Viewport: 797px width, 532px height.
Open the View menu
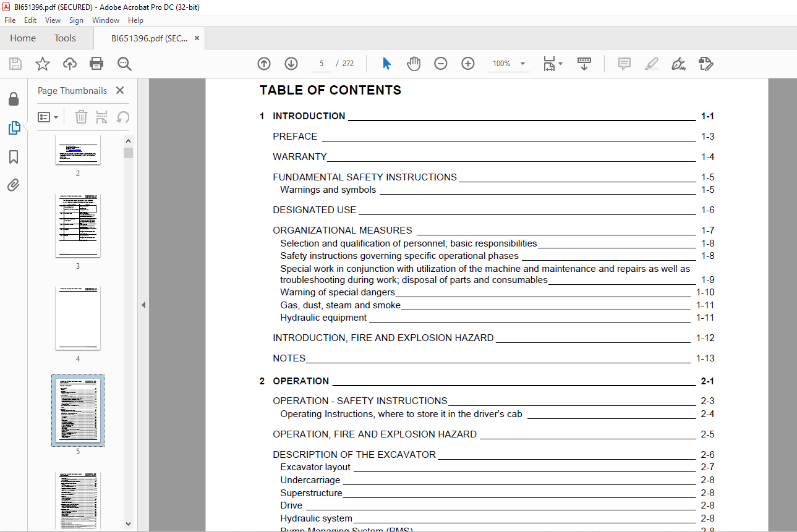tap(53, 20)
